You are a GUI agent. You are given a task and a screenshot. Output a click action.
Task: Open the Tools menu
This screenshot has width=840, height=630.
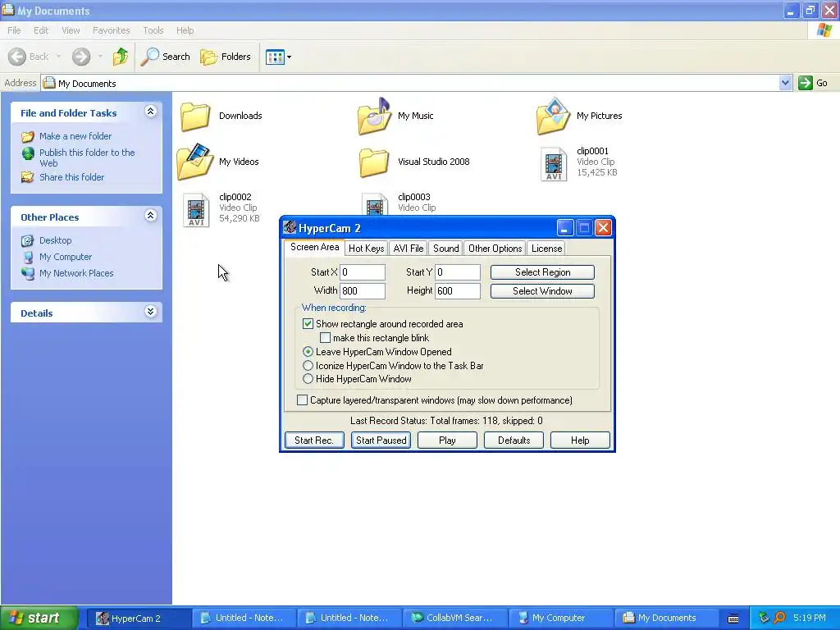[x=153, y=30]
